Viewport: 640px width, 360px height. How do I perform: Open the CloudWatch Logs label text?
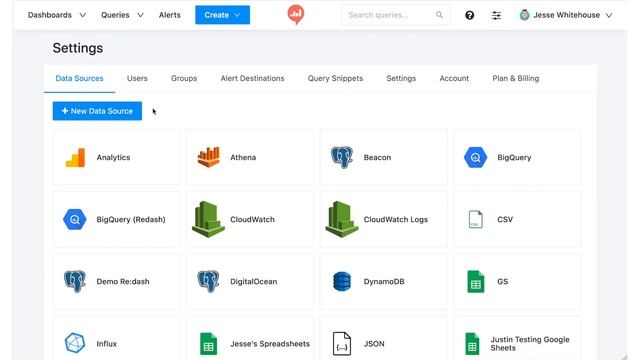click(396, 220)
